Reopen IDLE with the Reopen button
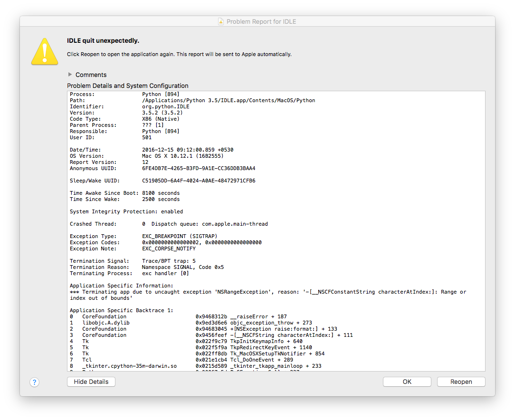 pyautogui.click(x=461, y=382)
